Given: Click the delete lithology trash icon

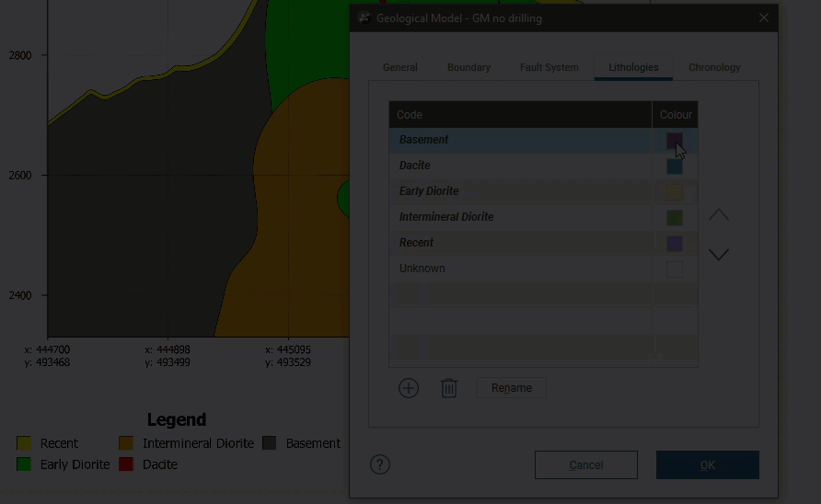Looking at the screenshot, I should point(449,388).
